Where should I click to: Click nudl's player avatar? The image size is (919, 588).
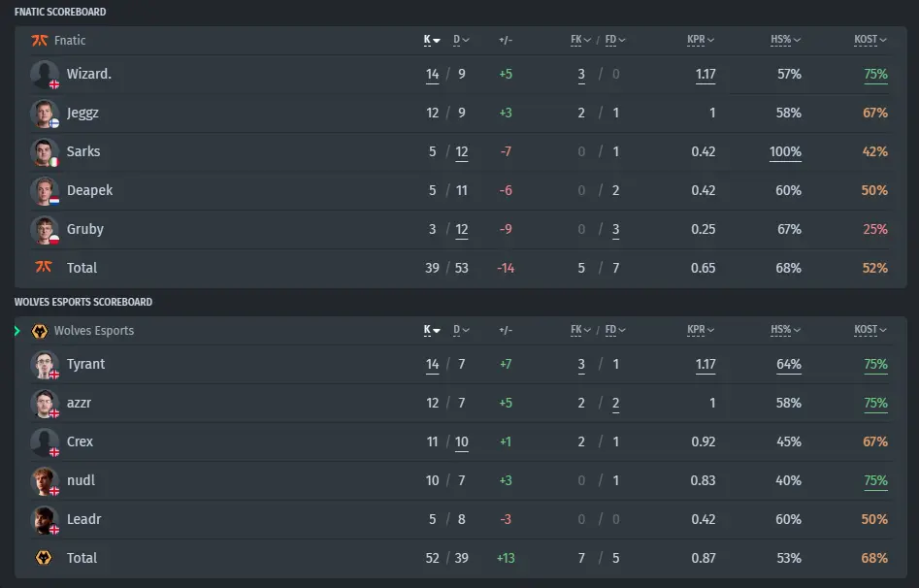[x=45, y=480]
